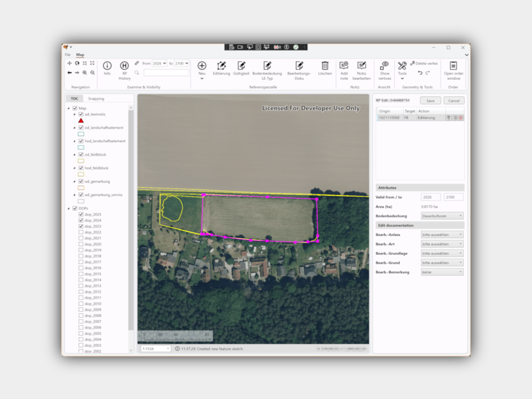Open RP History tool
The width and height of the screenshot is (532, 399).
124,65
